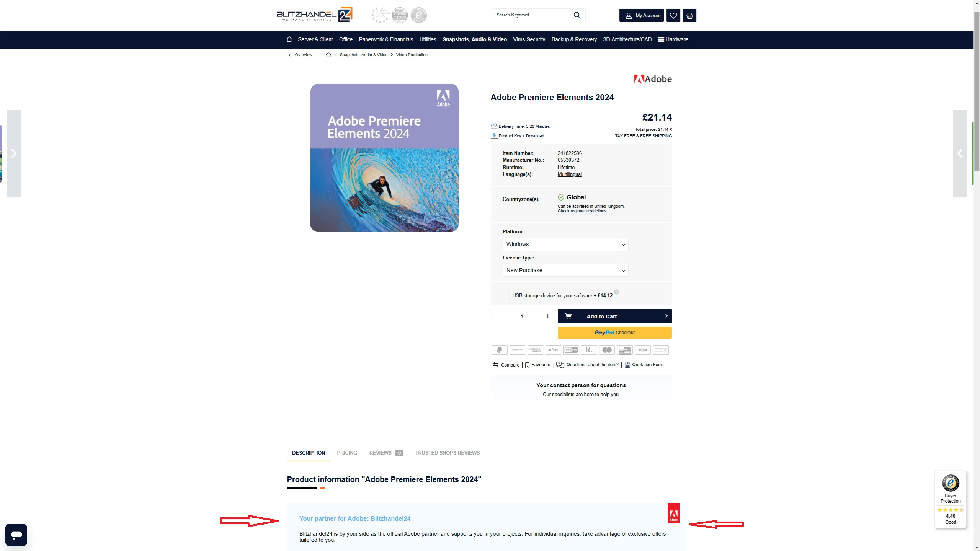This screenshot has height=551, width=980.
Task: Click the search magnifier icon
Action: click(577, 15)
